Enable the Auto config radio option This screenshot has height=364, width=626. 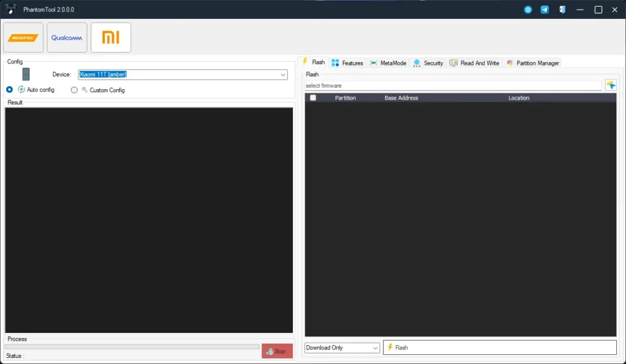10,90
